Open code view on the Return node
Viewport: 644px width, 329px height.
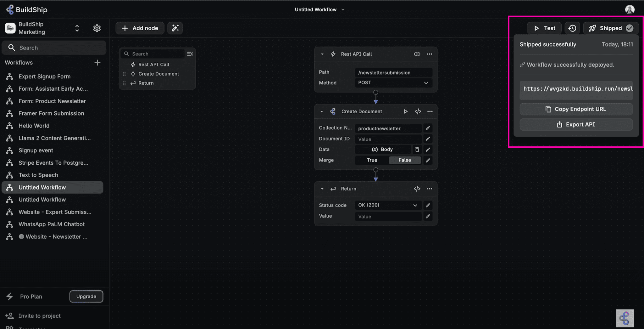pyautogui.click(x=417, y=189)
